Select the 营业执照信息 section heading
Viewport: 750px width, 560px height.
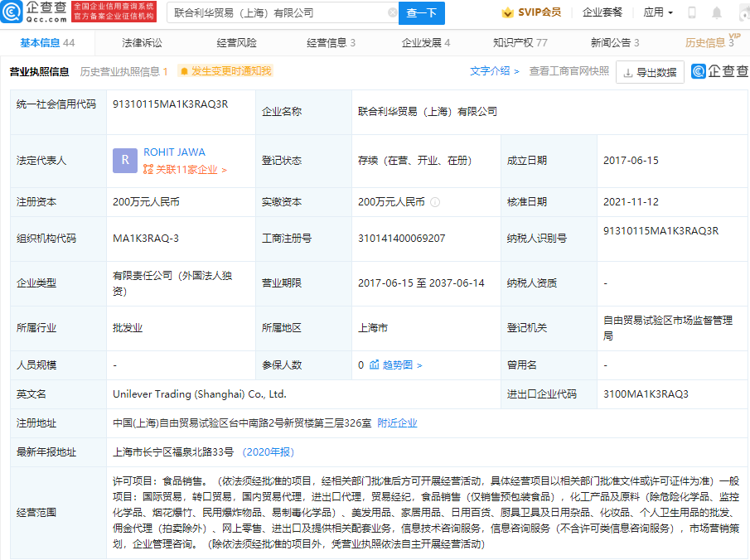click(x=39, y=72)
